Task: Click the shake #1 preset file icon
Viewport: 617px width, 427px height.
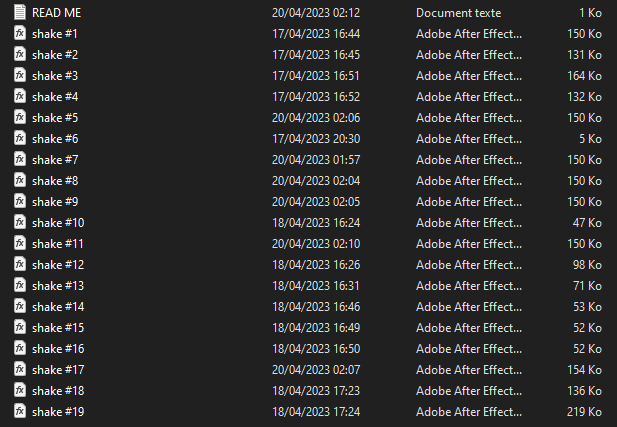Action: click(x=20, y=33)
